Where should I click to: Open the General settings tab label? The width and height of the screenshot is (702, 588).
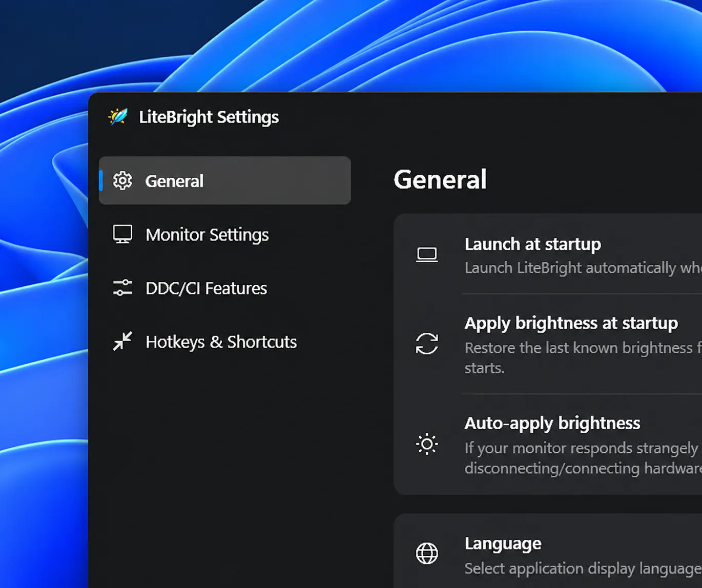174,181
